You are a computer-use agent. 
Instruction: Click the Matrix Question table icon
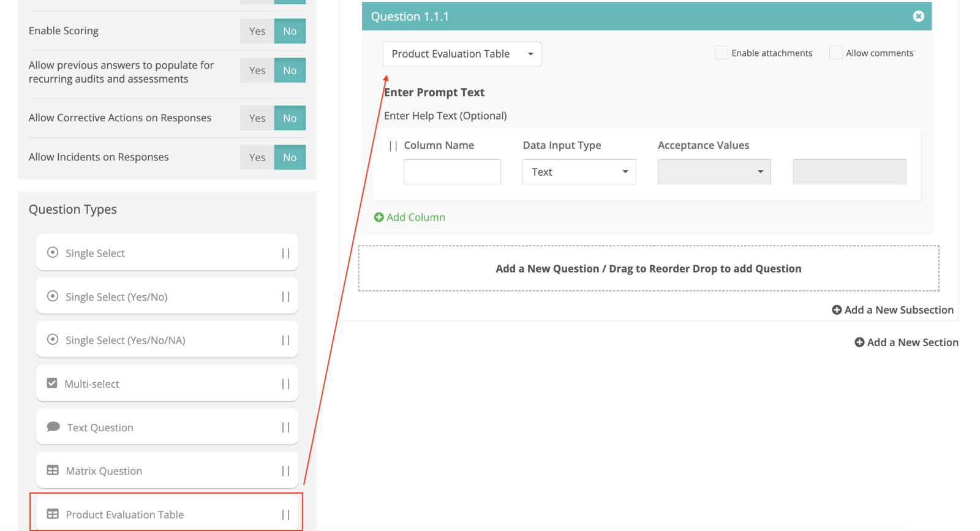pyautogui.click(x=53, y=470)
